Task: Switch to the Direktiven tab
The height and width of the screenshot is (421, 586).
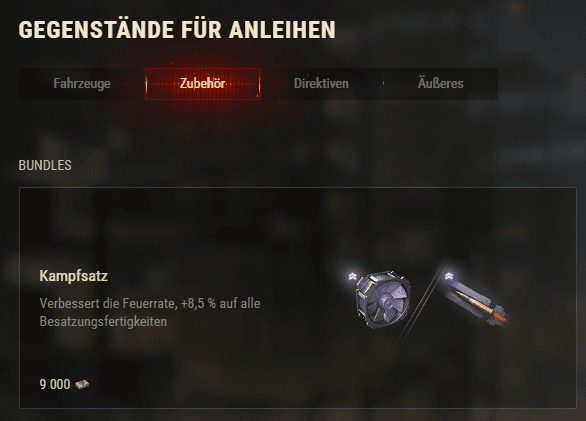Action: tap(321, 83)
